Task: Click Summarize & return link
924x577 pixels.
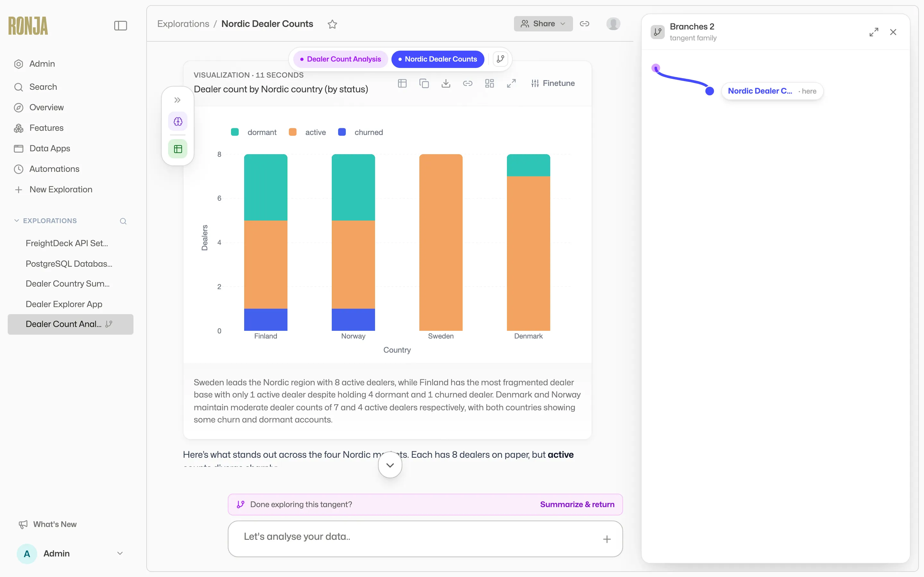Action: point(577,505)
